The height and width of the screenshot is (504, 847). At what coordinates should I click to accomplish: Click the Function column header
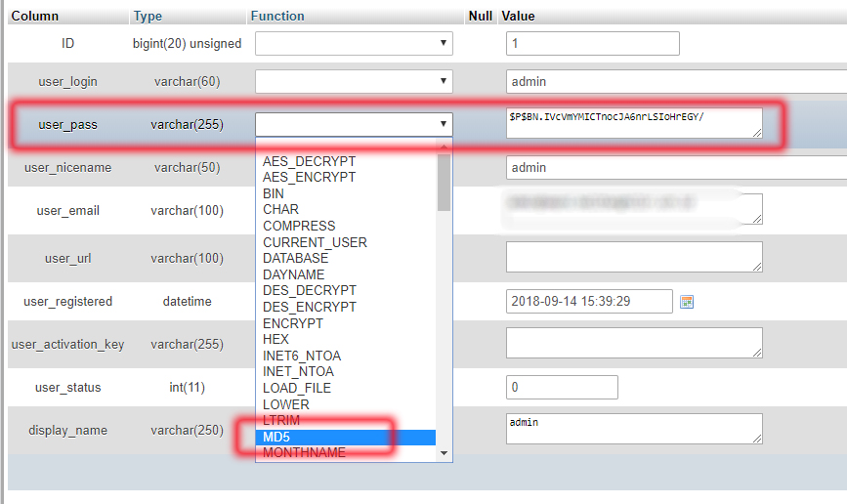[277, 17]
